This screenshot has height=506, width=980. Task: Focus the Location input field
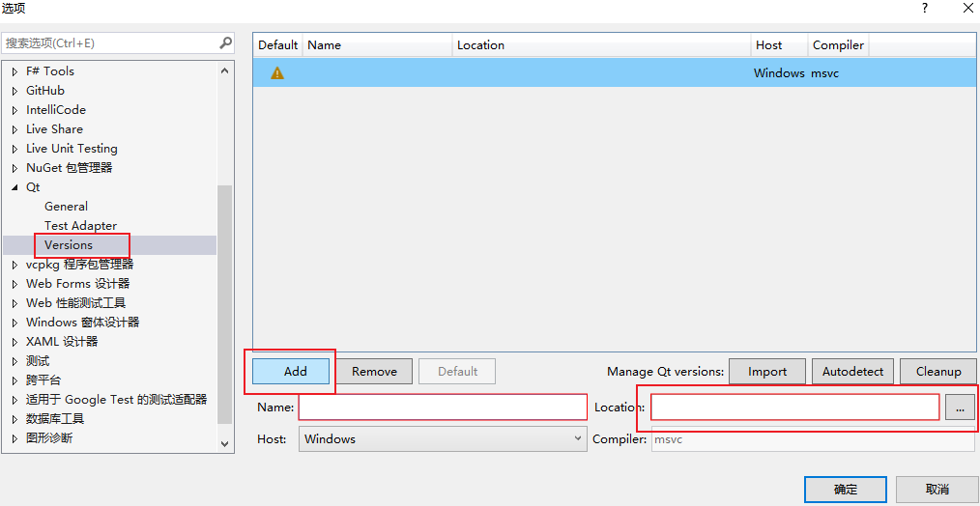(x=795, y=408)
